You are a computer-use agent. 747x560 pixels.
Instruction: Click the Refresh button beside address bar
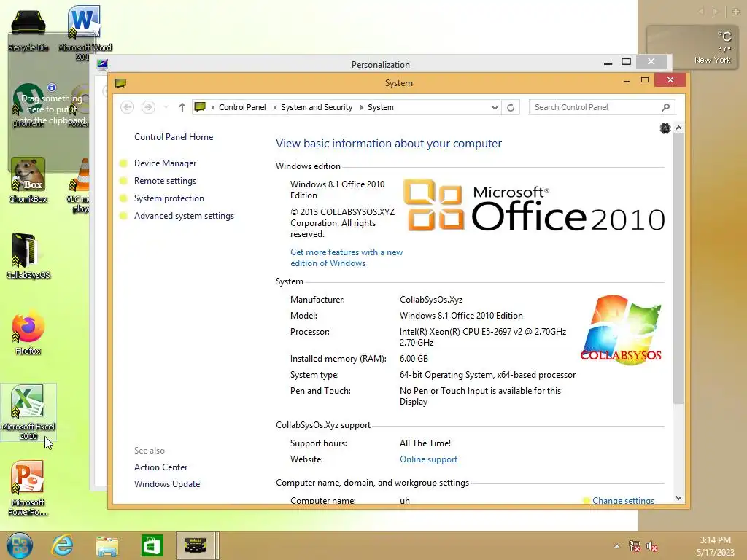point(511,107)
